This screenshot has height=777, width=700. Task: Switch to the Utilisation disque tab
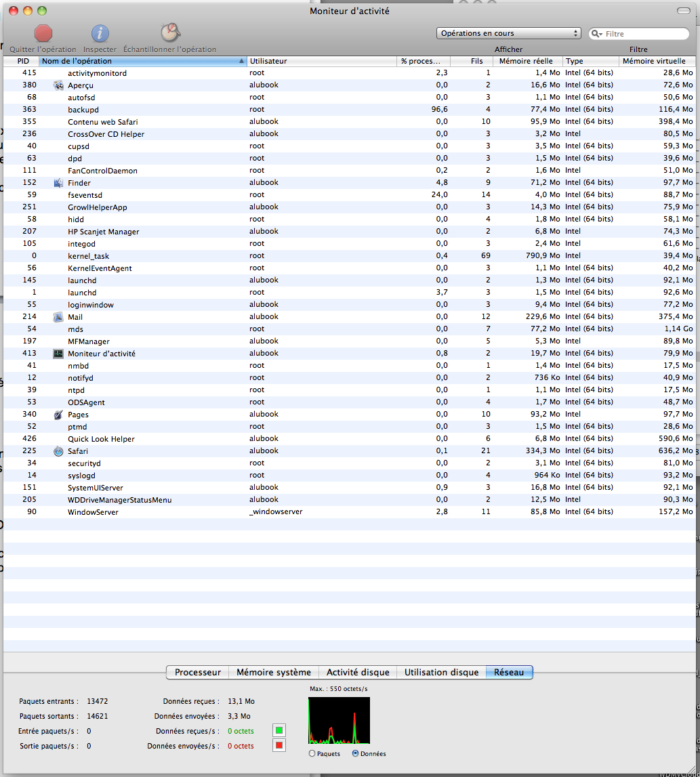[x=442, y=672]
